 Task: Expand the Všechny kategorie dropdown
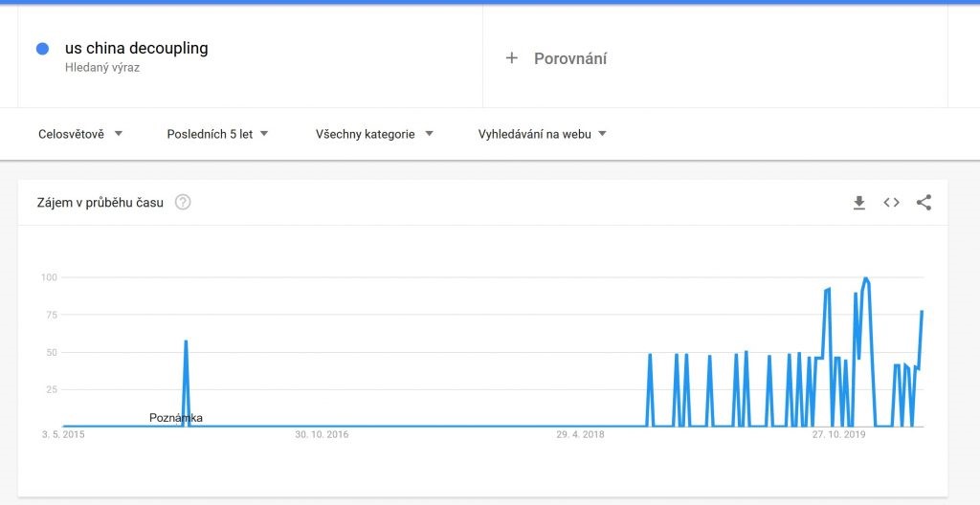(x=374, y=134)
